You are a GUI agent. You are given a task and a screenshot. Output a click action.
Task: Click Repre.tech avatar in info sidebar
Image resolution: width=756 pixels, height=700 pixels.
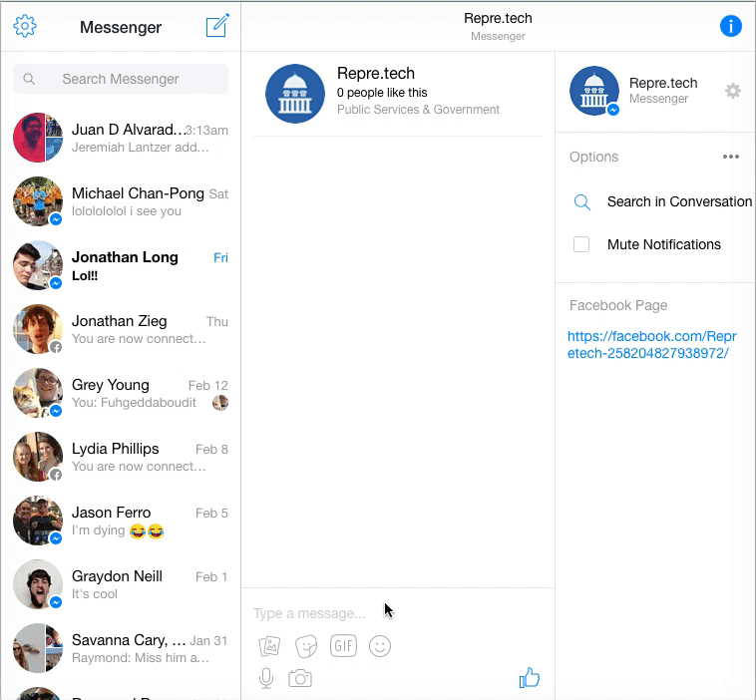point(594,91)
